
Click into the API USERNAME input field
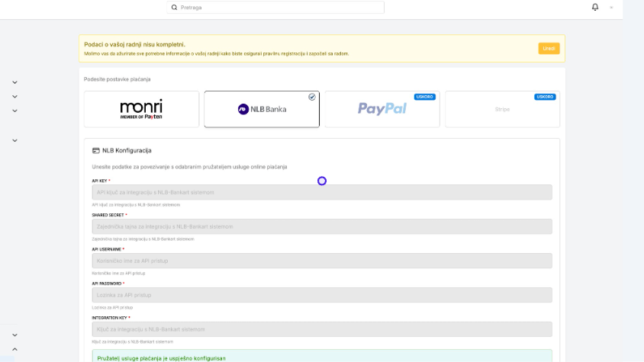[322, 261]
